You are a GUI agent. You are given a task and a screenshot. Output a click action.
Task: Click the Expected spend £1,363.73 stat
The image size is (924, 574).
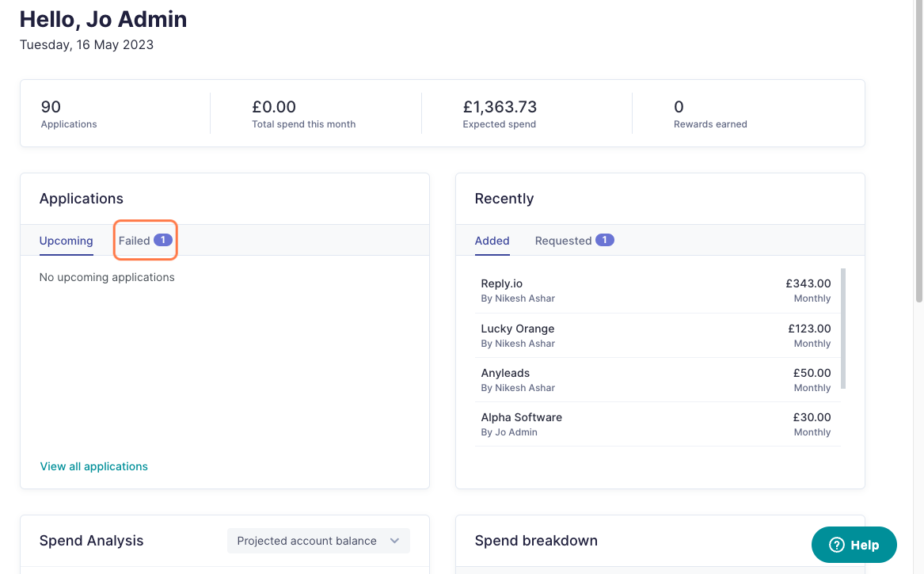click(x=500, y=114)
